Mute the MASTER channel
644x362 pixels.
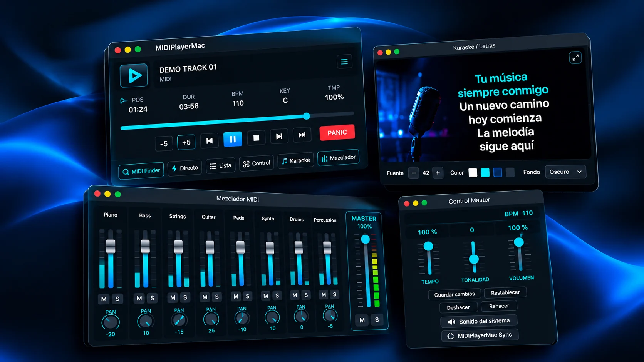(x=362, y=320)
